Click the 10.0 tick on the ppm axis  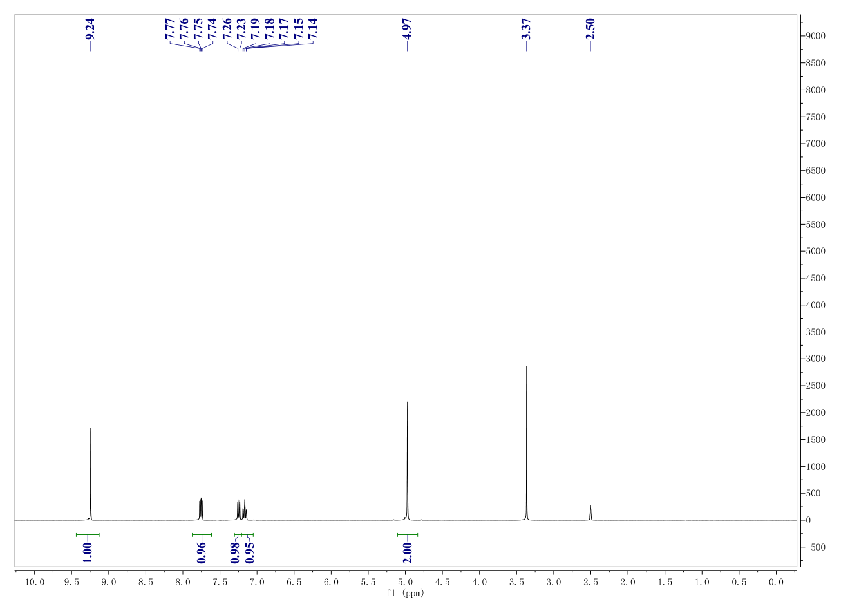pyautogui.click(x=35, y=582)
